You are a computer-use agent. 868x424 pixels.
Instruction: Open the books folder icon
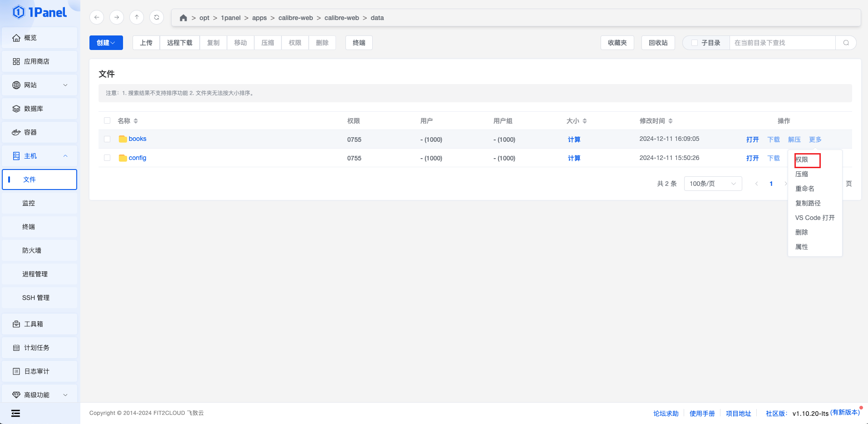[123, 139]
